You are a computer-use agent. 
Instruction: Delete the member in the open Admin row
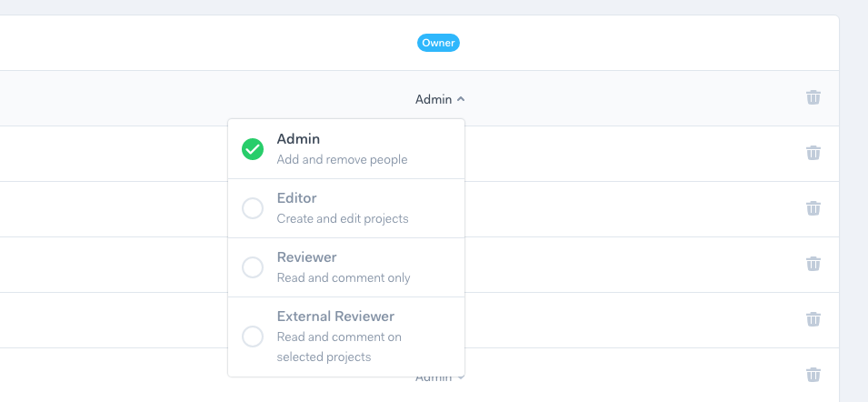tap(813, 98)
